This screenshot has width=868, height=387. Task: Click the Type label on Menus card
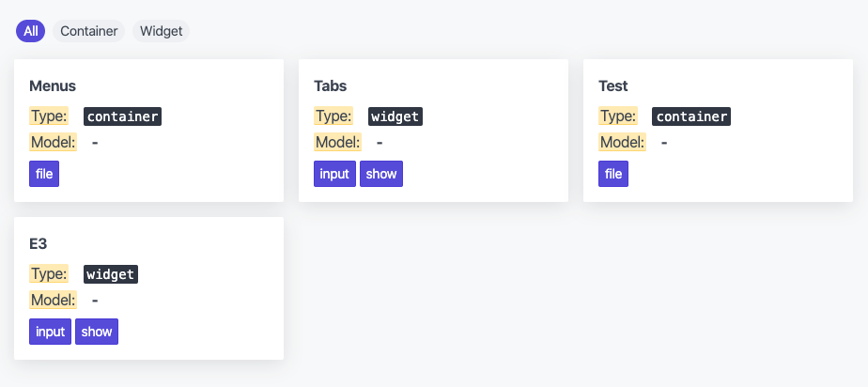[x=49, y=116]
